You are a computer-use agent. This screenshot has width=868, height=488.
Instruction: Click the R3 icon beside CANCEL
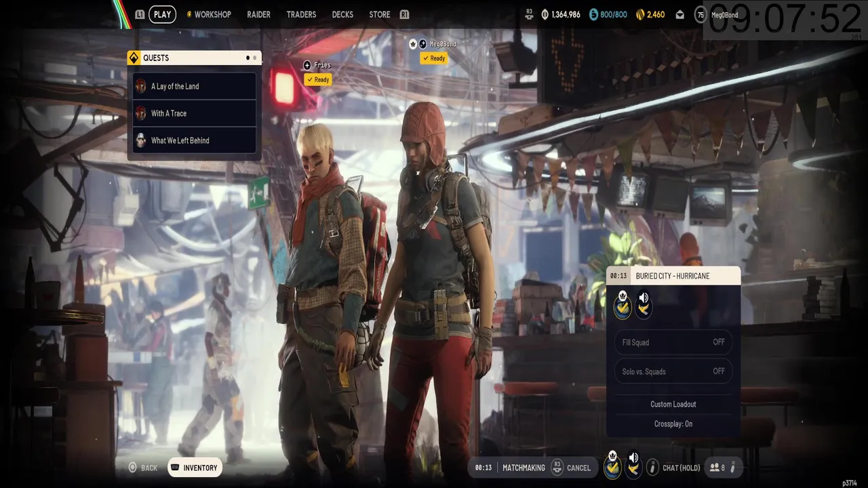point(557,467)
